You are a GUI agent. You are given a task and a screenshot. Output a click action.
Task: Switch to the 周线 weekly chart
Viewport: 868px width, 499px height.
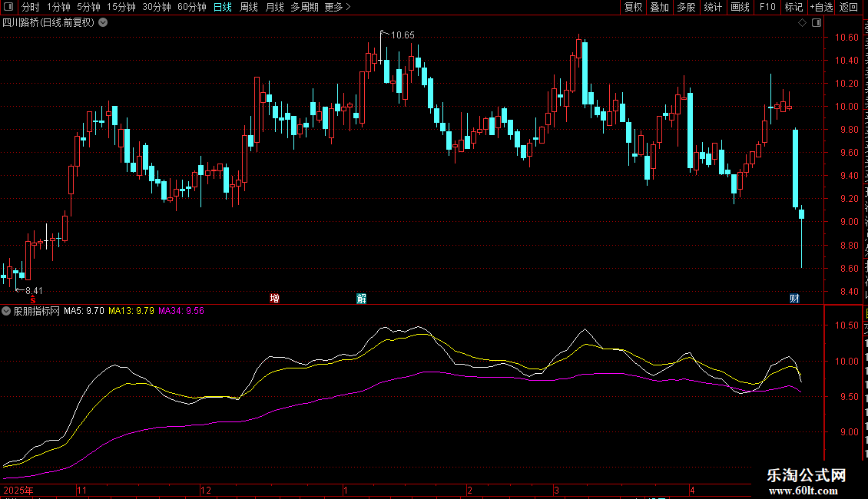coord(249,7)
